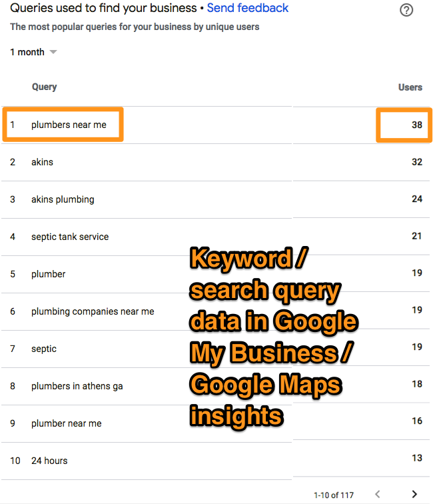Click the 32 users count for akins
The image size is (433, 504).
point(417,162)
